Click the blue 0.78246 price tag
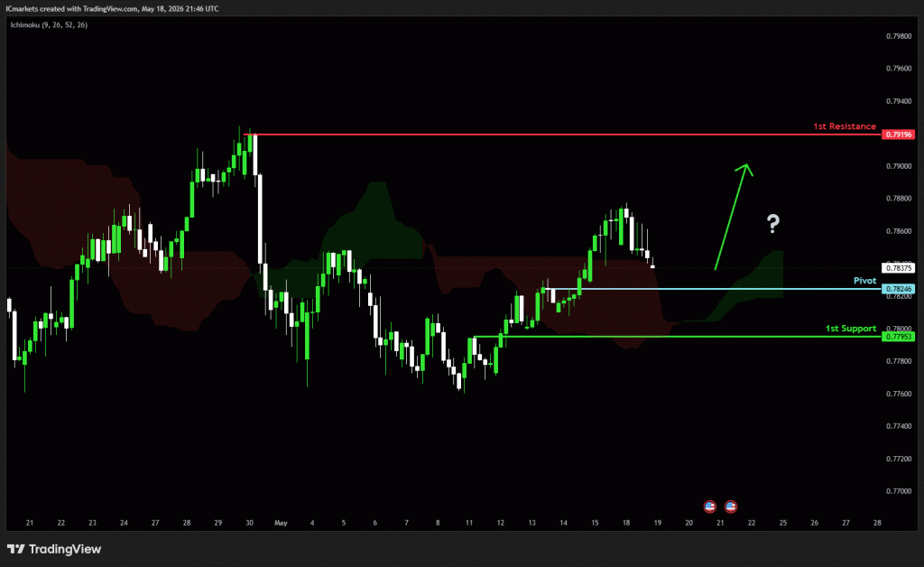This screenshot has height=567, width=924. (x=898, y=289)
